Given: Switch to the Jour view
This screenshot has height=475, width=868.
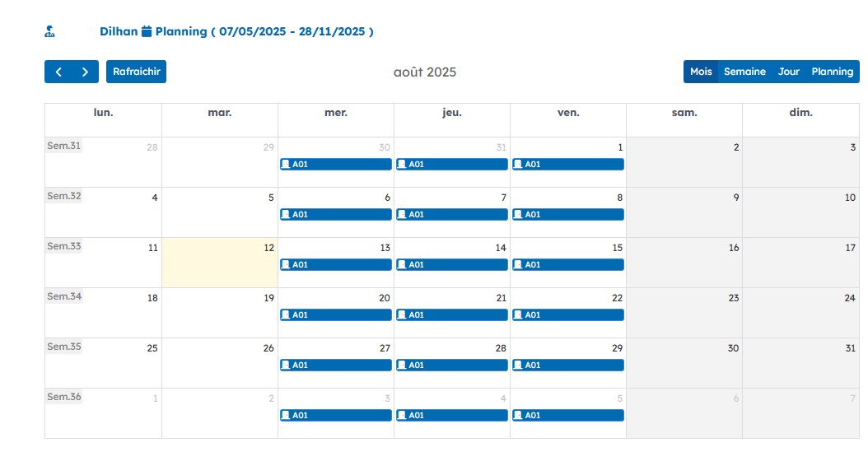Looking at the screenshot, I should [x=788, y=72].
